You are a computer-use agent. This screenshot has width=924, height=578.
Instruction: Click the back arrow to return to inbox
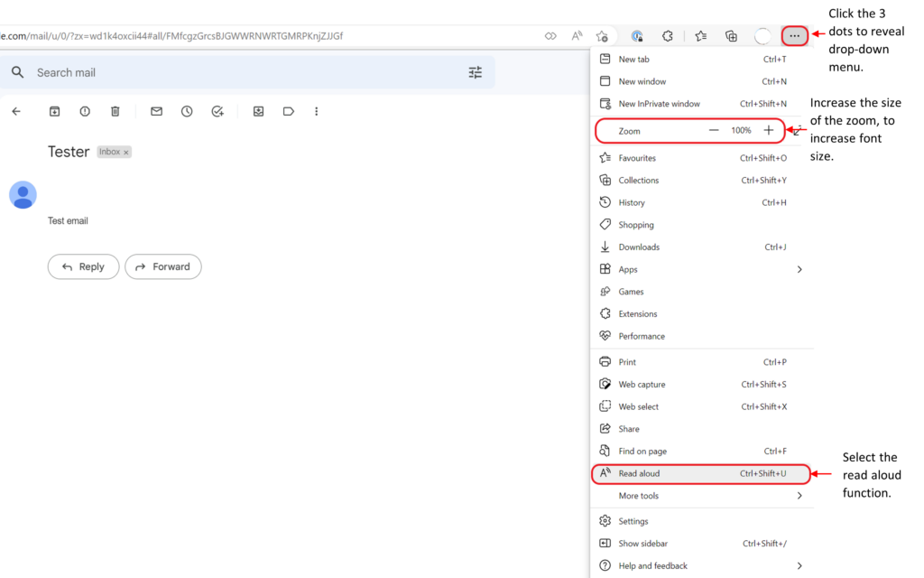pos(15,111)
